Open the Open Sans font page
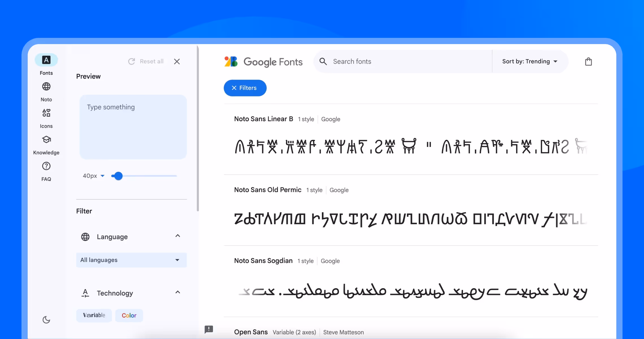644x339 pixels. 251,332
